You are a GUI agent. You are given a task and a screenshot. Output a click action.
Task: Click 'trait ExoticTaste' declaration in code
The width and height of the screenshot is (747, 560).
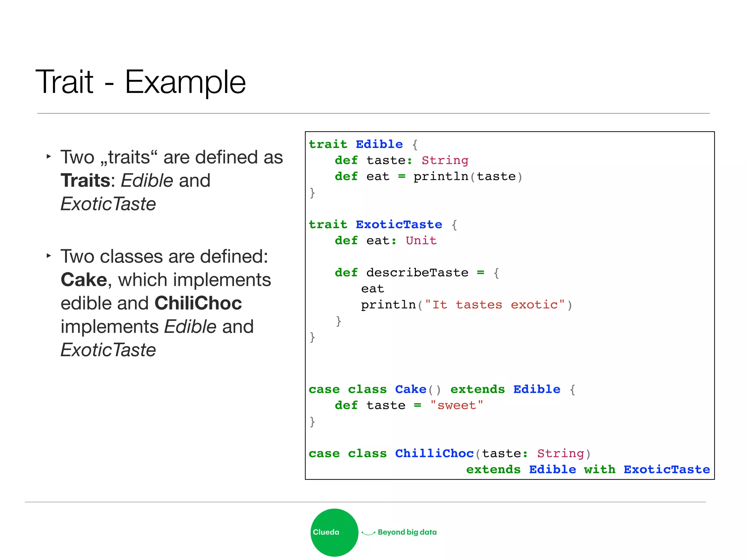tap(375, 224)
